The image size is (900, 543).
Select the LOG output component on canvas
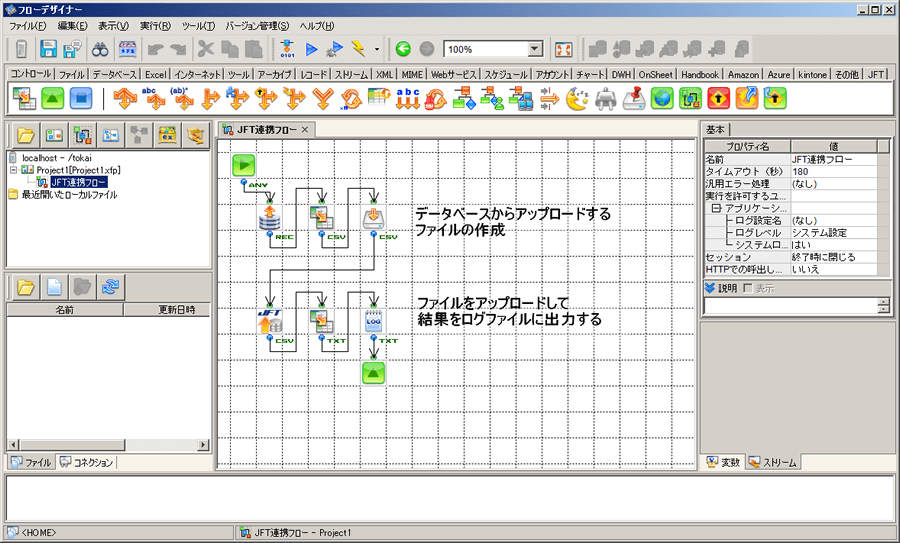pos(374,320)
